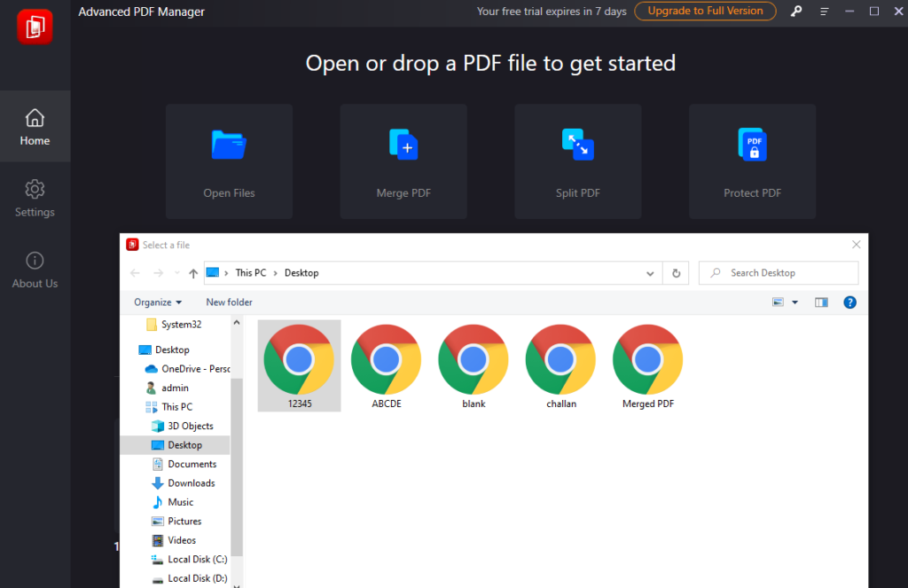Image resolution: width=908 pixels, height=588 pixels.
Task: Click the Split PDF tile
Action: tap(578, 161)
